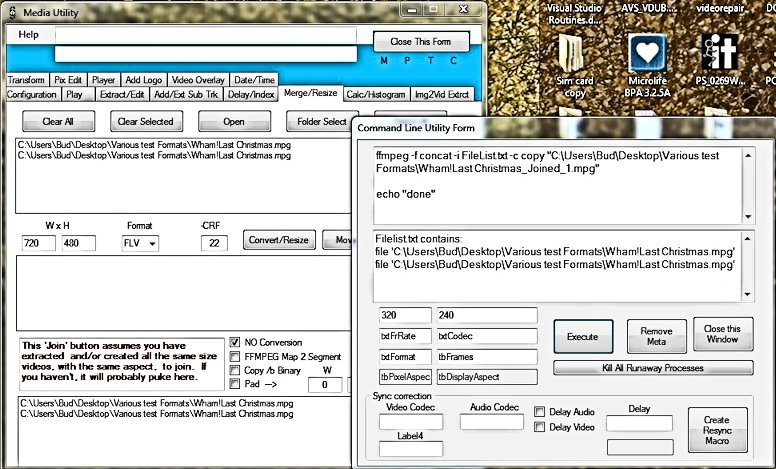Open the Help menu
776x469 pixels.
point(28,35)
